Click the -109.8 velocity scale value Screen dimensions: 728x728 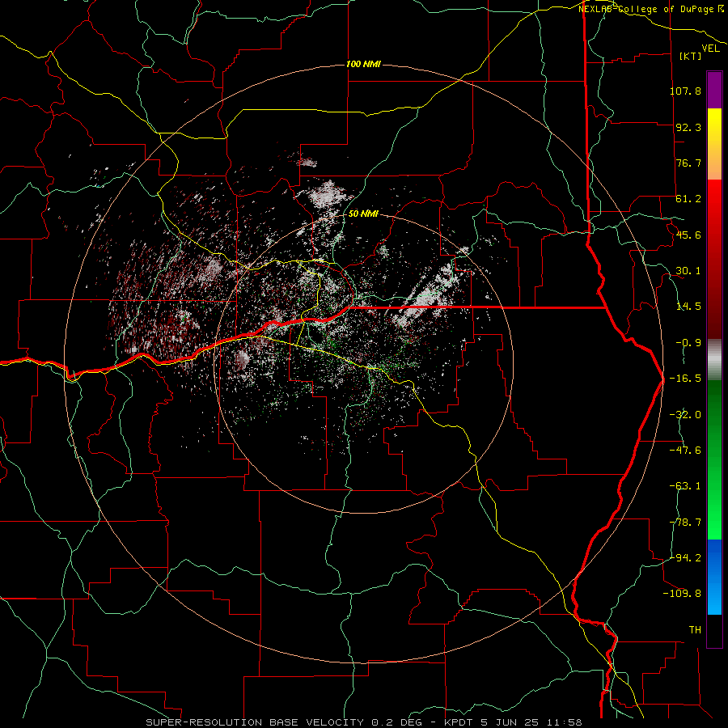point(683,594)
